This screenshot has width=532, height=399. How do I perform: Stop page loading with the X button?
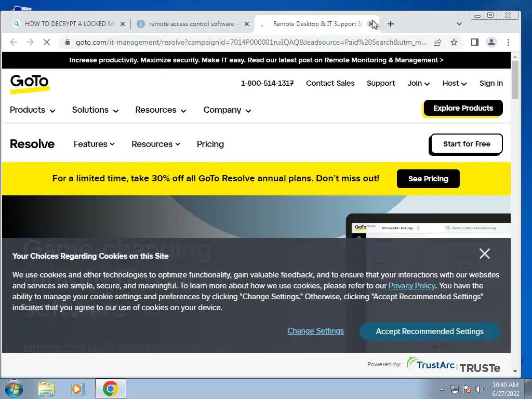click(47, 42)
